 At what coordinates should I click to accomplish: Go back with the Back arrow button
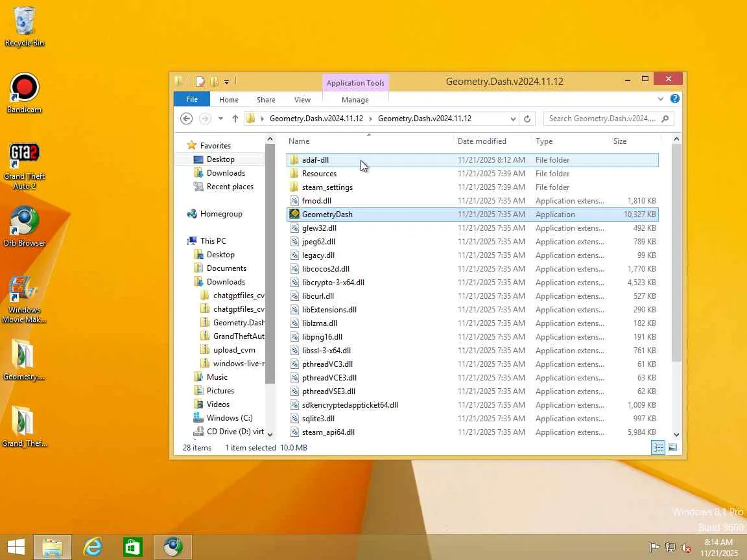pyautogui.click(x=186, y=119)
